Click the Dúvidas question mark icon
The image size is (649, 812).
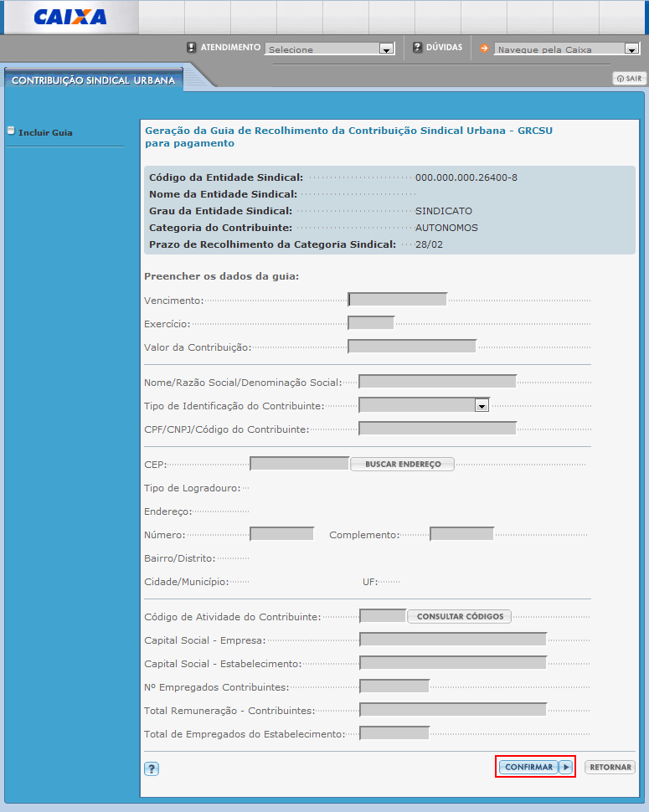tap(417, 48)
